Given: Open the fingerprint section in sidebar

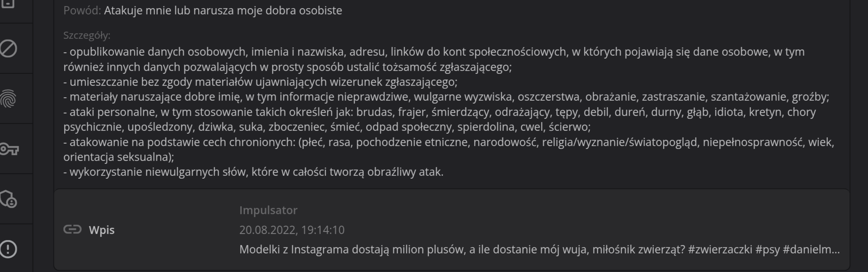Looking at the screenshot, I should pos(9,99).
